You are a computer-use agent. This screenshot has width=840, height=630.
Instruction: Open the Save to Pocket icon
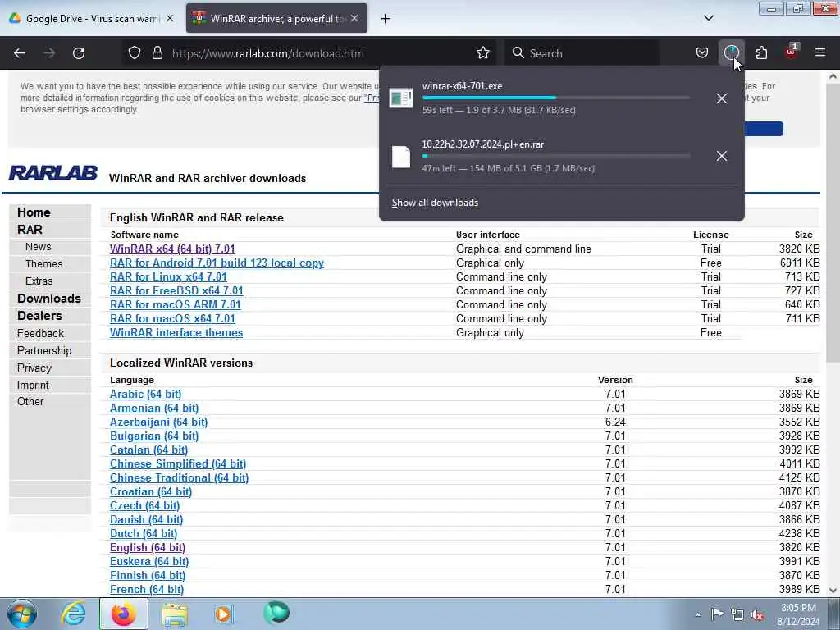click(702, 53)
